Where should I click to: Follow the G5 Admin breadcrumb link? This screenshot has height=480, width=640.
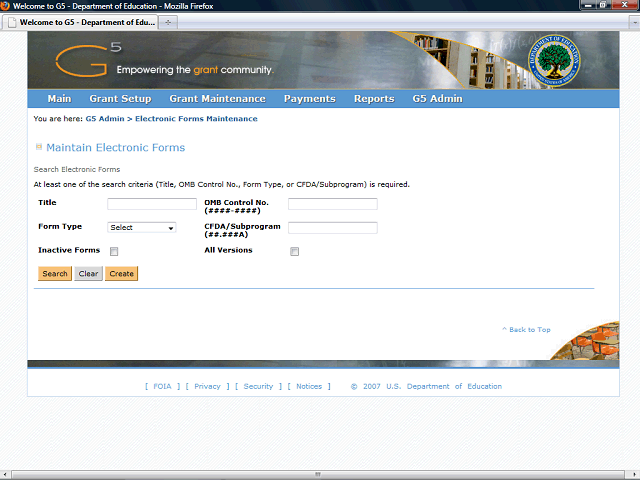click(105, 119)
